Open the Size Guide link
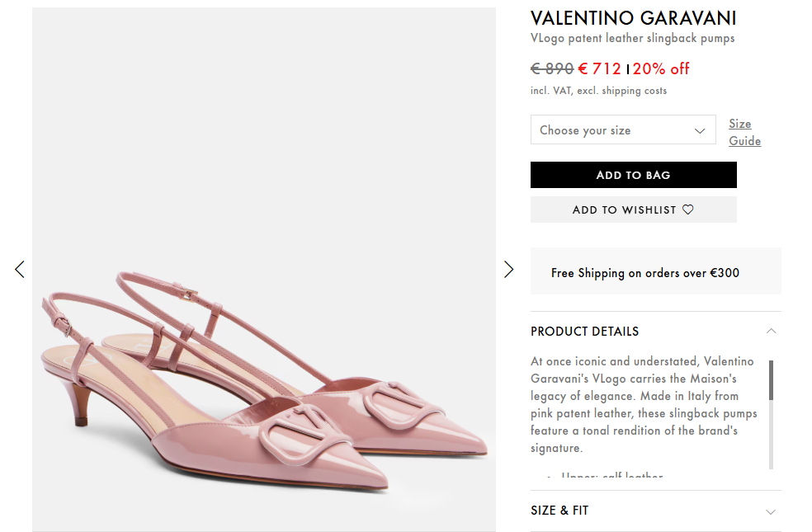812x532 pixels. [x=744, y=132]
